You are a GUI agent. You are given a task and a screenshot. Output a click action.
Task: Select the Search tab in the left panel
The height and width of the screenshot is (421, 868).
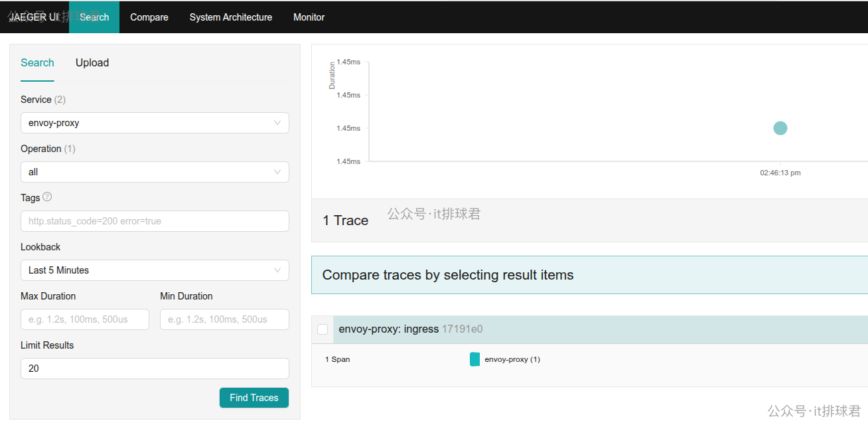click(x=37, y=62)
